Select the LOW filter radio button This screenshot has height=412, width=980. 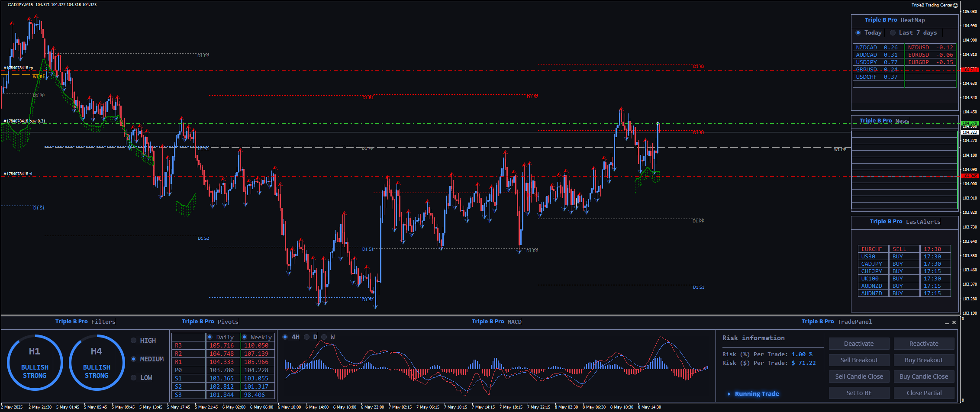point(134,378)
